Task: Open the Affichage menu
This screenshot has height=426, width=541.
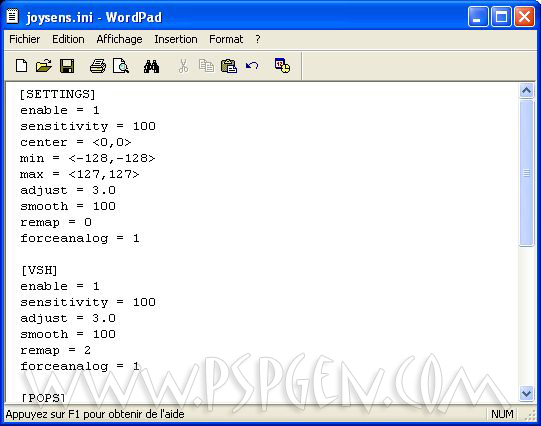Action: point(119,39)
